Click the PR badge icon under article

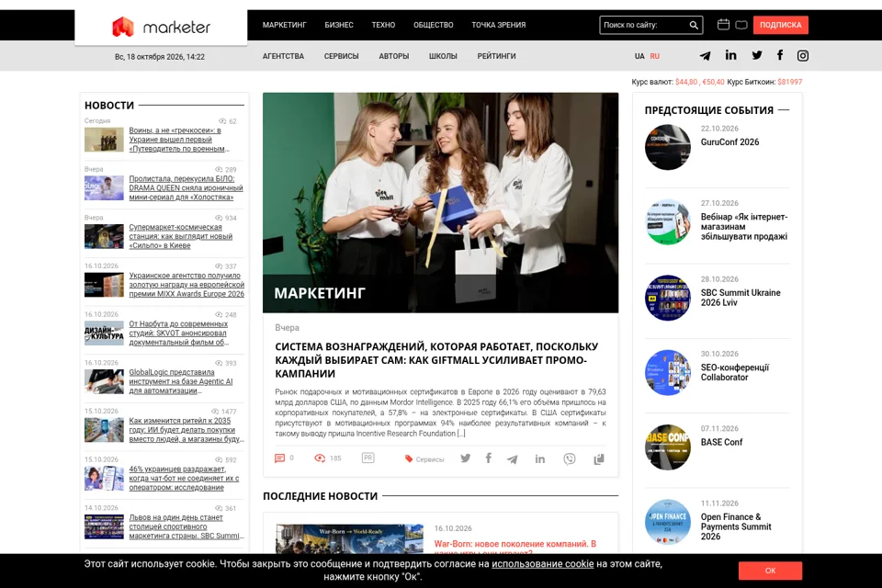367,458
